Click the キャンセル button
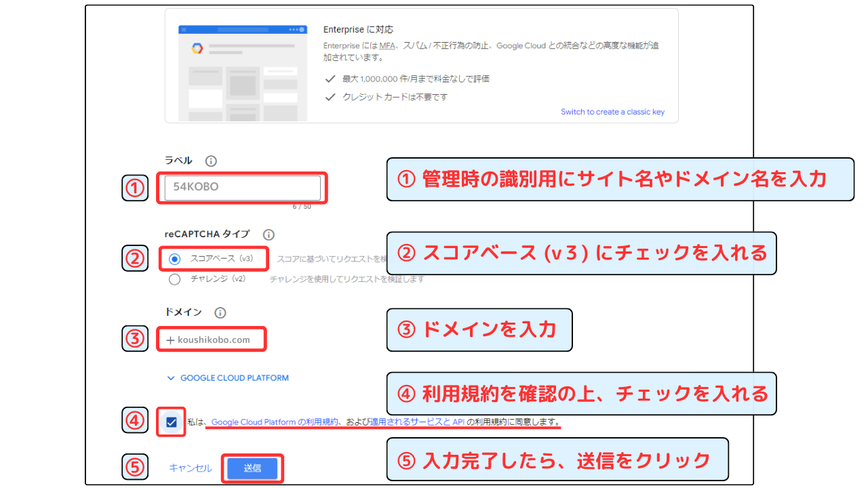Viewport: 868px width, 488px height. click(x=191, y=468)
